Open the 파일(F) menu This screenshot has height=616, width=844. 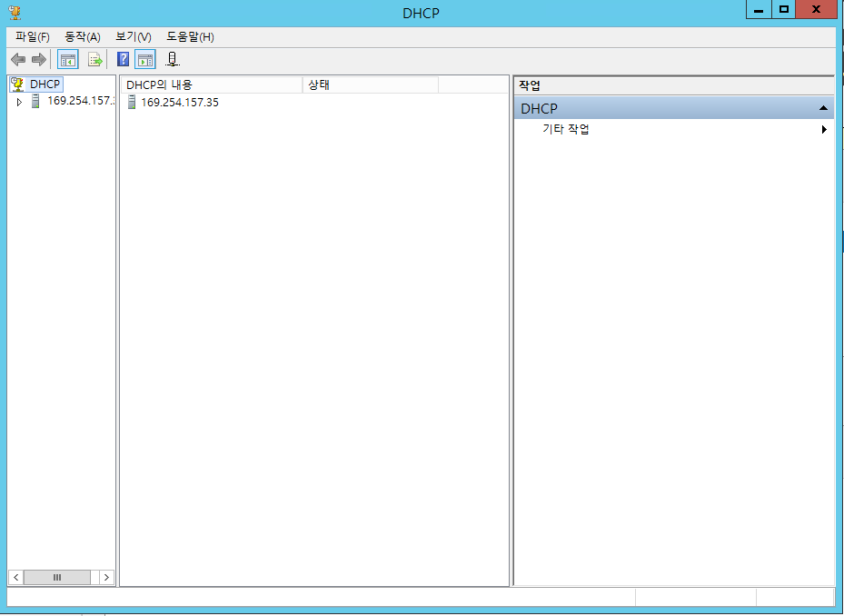pyautogui.click(x=32, y=37)
